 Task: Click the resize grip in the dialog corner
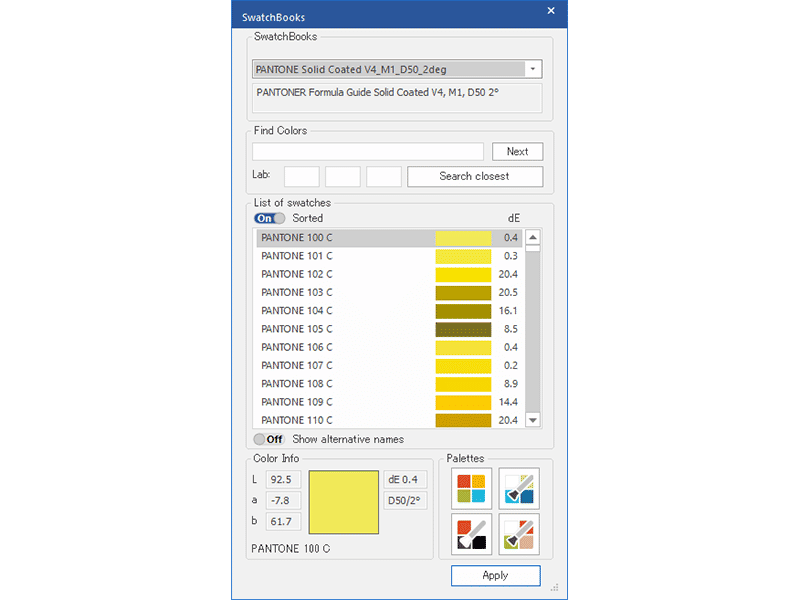click(555, 588)
